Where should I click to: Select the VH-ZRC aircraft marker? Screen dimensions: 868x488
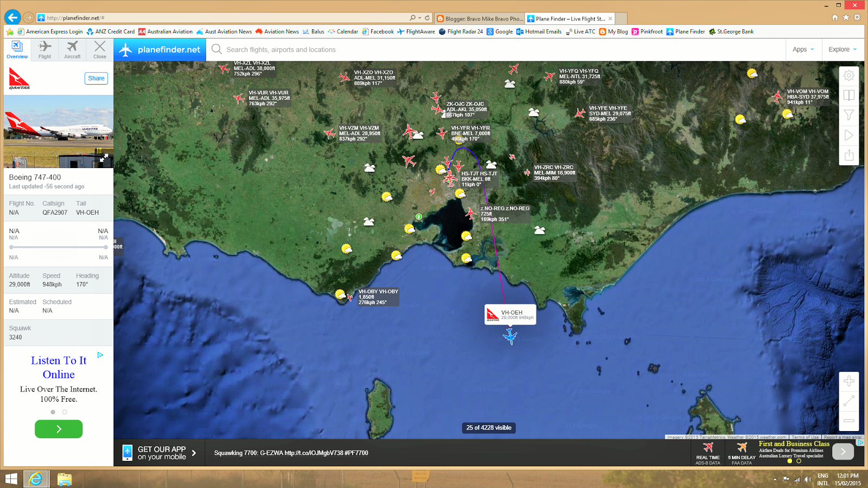pyautogui.click(x=527, y=172)
